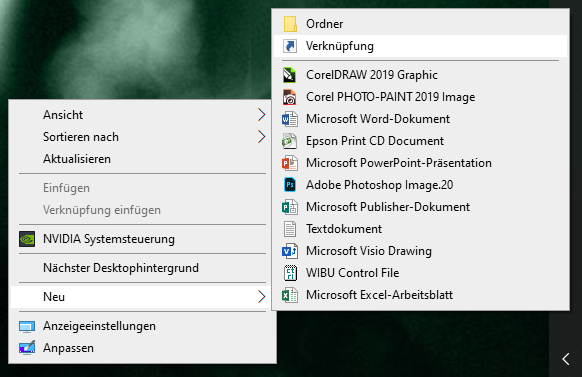582x377 pixels.
Task: Click the PowerPoint presentation icon
Action: coord(290,163)
